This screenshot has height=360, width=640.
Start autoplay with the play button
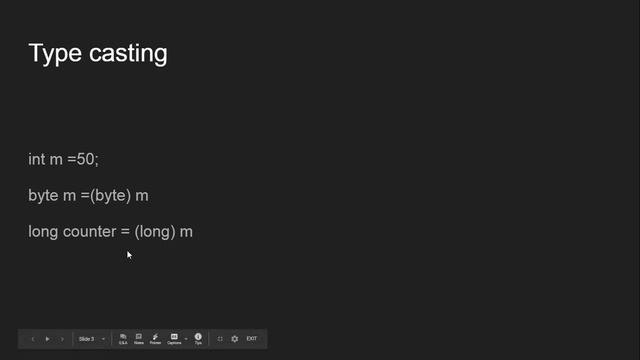[48, 339]
